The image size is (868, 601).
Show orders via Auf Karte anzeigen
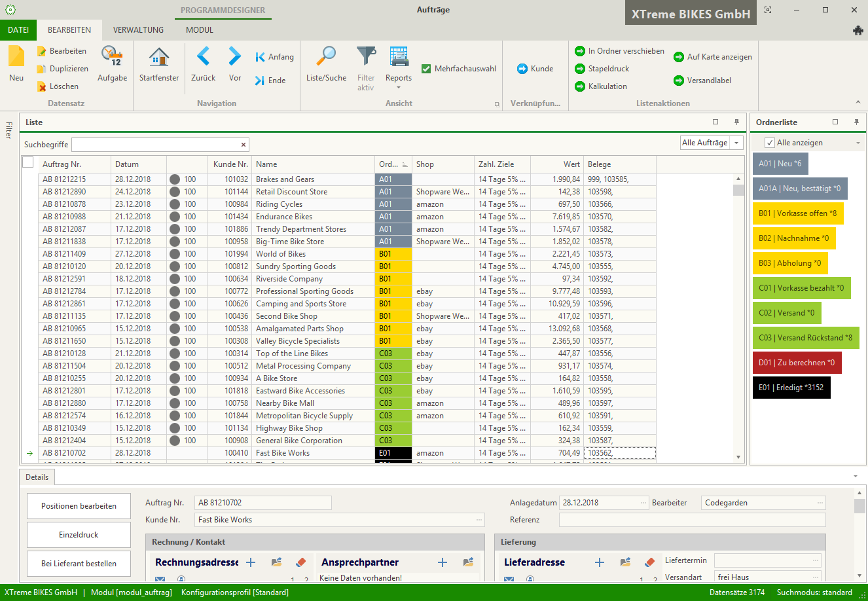713,57
